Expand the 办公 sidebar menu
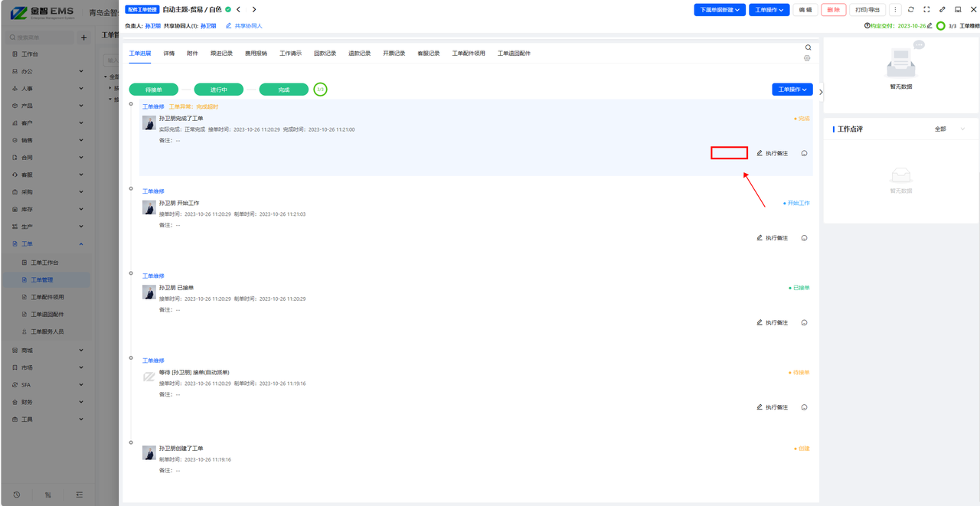This screenshot has width=980, height=506. click(46, 71)
